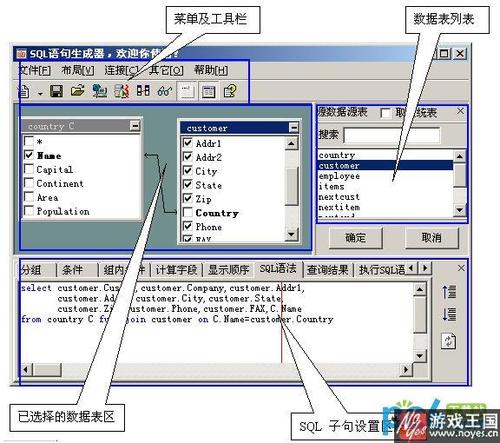
Task: Open the 其它[O] menu
Action: (166, 70)
